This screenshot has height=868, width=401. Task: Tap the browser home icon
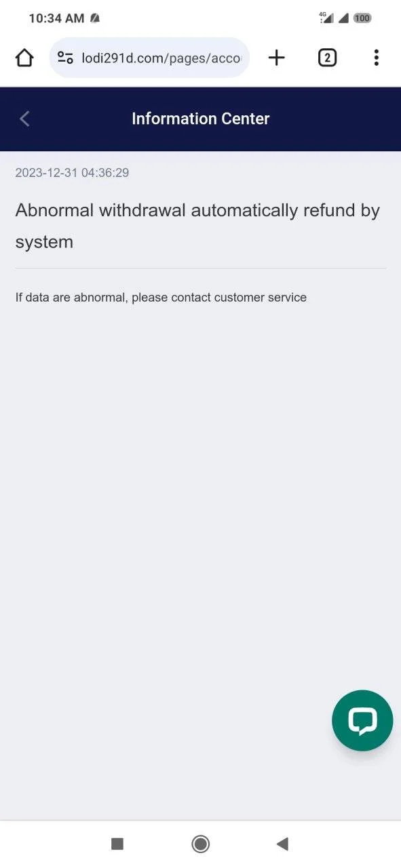tap(24, 58)
